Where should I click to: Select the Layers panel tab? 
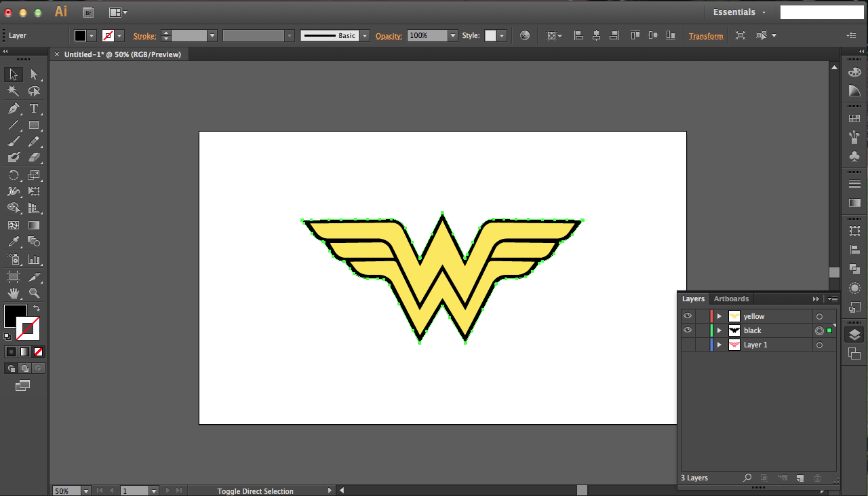click(x=693, y=299)
